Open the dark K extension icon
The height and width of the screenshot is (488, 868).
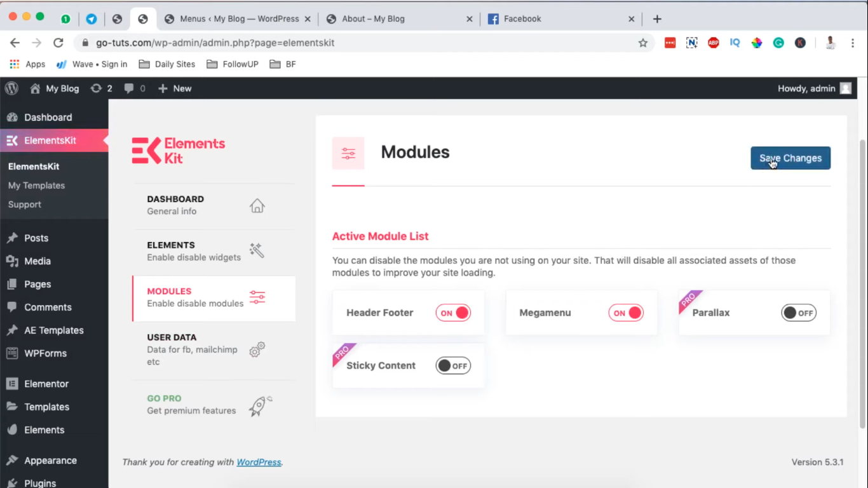[800, 43]
